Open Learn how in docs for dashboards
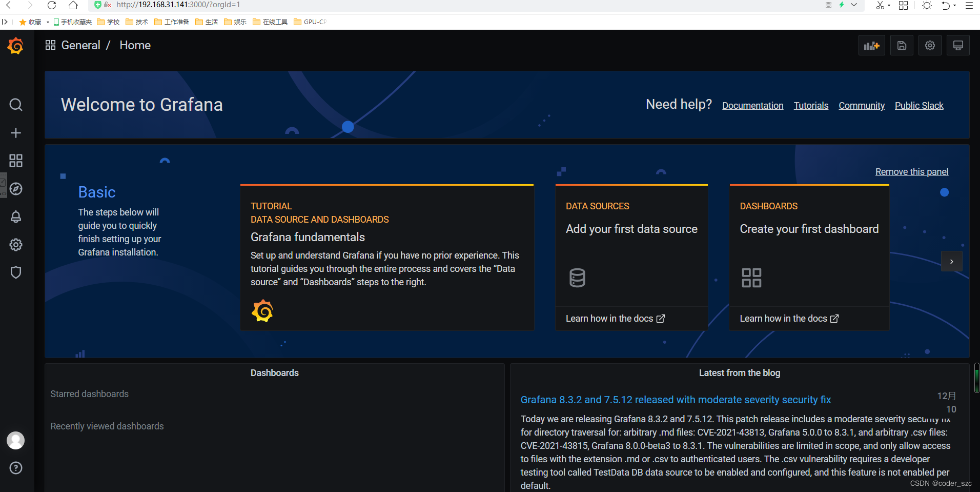 [x=789, y=319]
